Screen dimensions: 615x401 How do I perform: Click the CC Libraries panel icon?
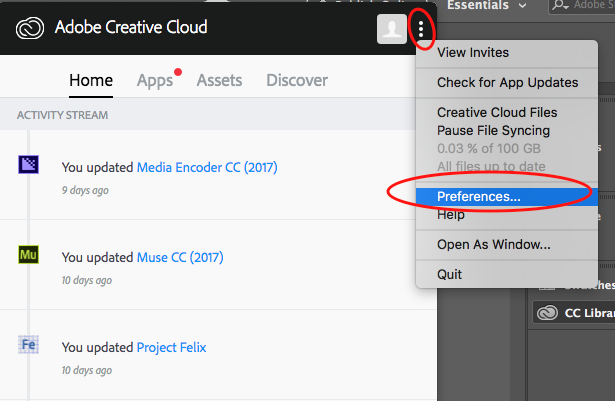pyautogui.click(x=546, y=313)
